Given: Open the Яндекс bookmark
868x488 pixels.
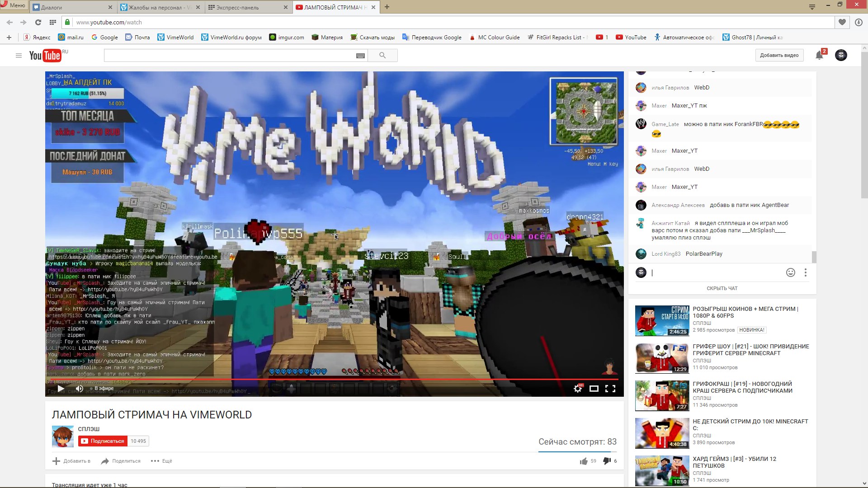Looking at the screenshot, I should coord(37,38).
